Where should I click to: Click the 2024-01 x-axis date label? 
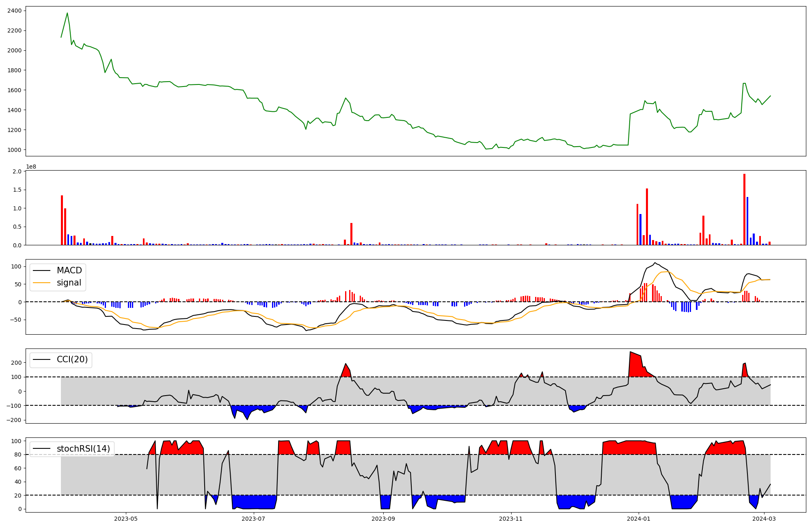click(639, 519)
